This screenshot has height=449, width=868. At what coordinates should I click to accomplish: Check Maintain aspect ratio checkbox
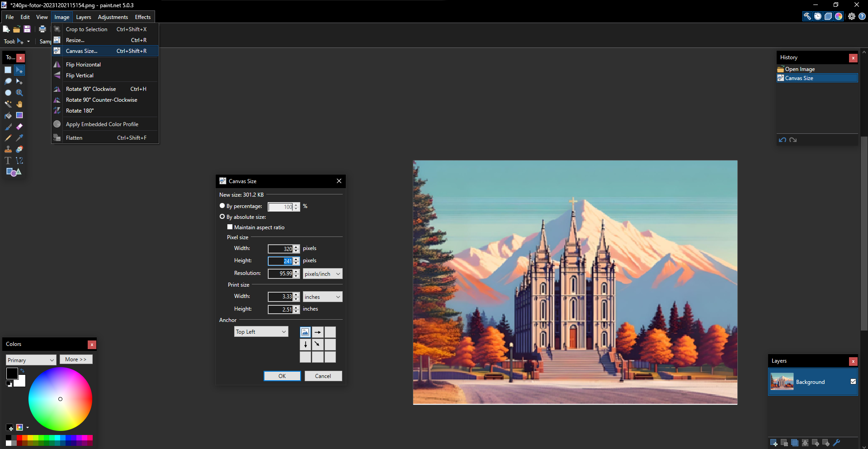tap(230, 227)
